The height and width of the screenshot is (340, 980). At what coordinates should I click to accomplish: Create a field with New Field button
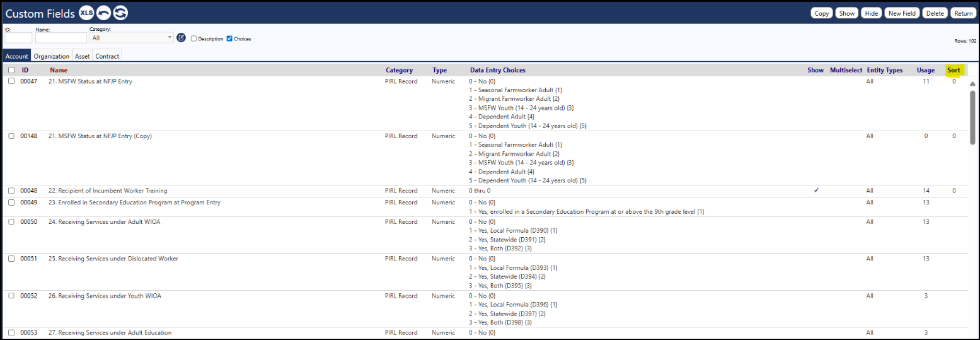(x=901, y=13)
